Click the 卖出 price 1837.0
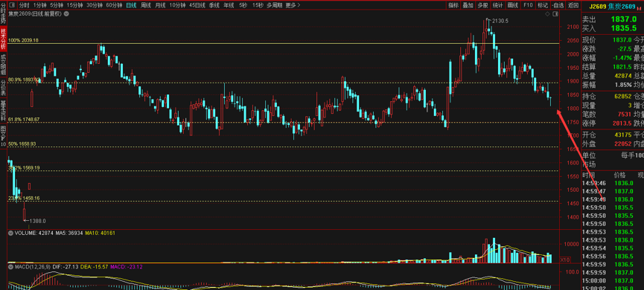 coord(623,19)
